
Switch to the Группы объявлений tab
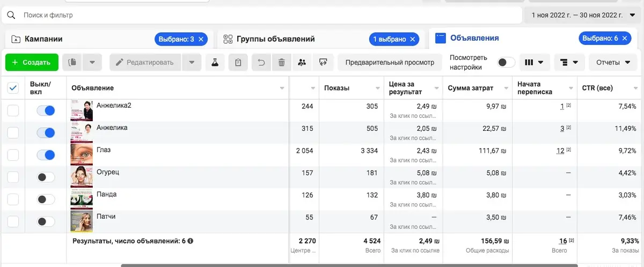tap(276, 39)
